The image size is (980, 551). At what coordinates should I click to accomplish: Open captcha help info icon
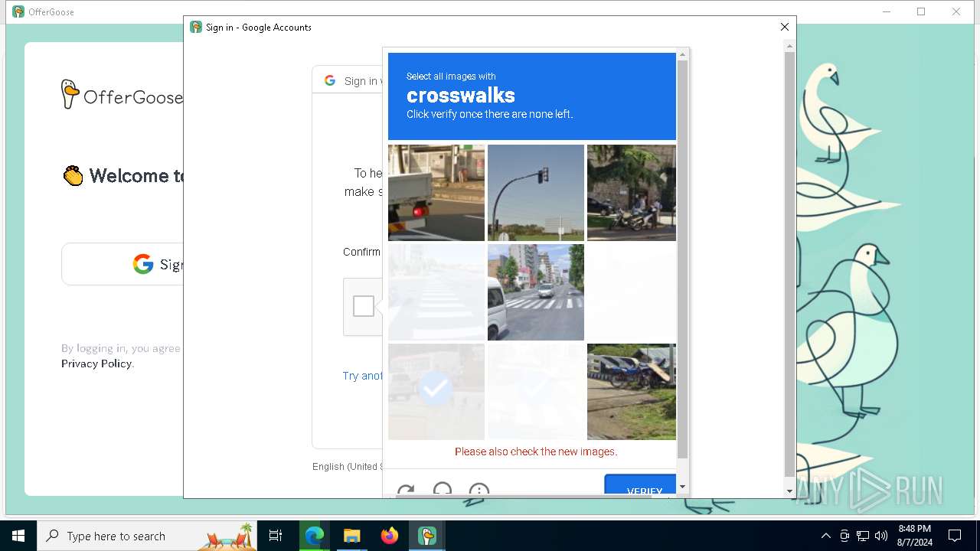click(479, 490)
